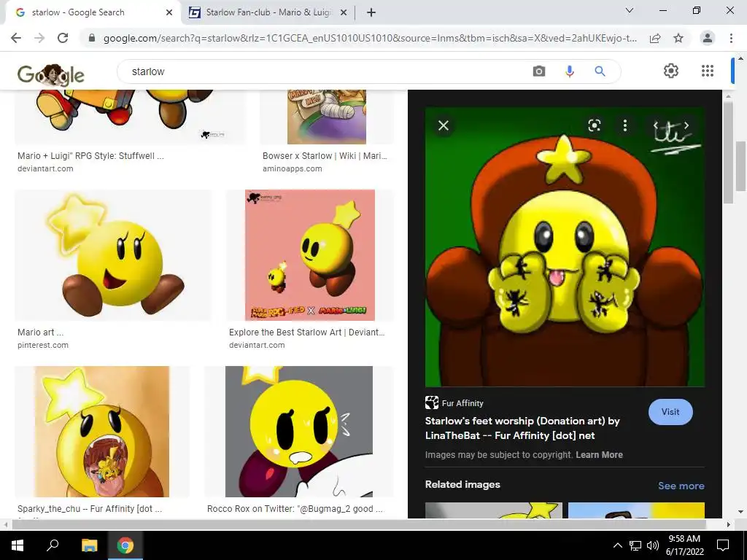
Task: Open Google quick settings gear
Action: pyautogui.click(x=671, y=71)
